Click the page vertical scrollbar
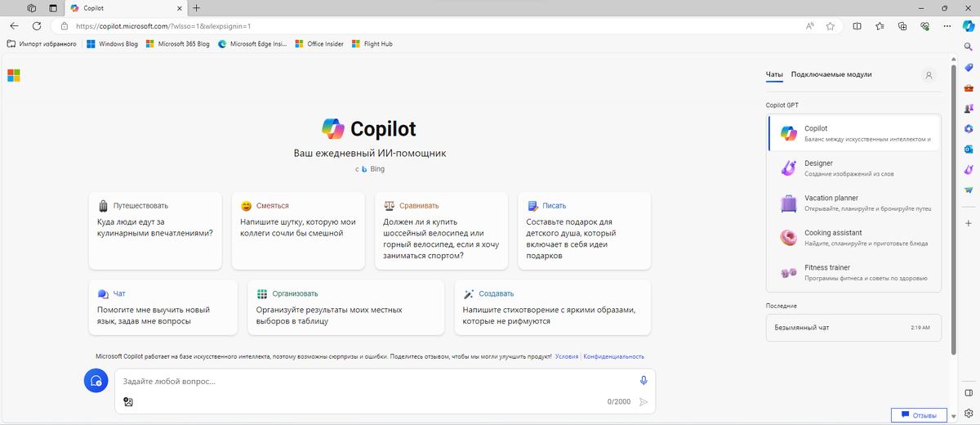Screen dimensions: 980x425 [953, 208]
